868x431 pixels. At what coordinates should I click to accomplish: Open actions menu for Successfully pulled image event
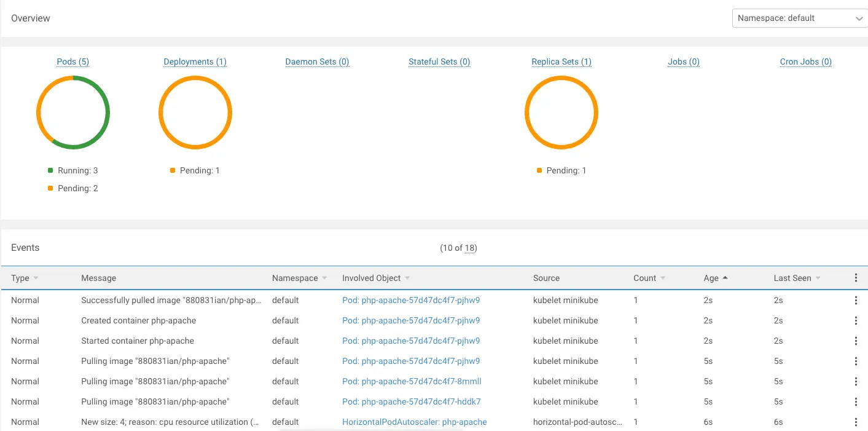[856, 301]
